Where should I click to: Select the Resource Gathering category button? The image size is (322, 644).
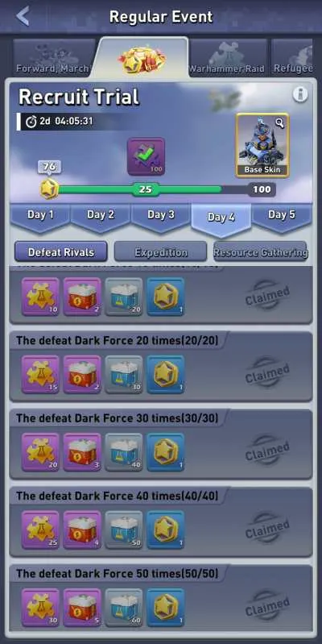click(260, 251)
